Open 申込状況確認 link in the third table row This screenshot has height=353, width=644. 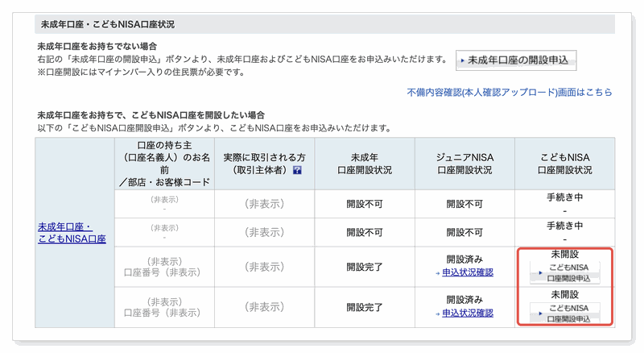pos(468,272)
